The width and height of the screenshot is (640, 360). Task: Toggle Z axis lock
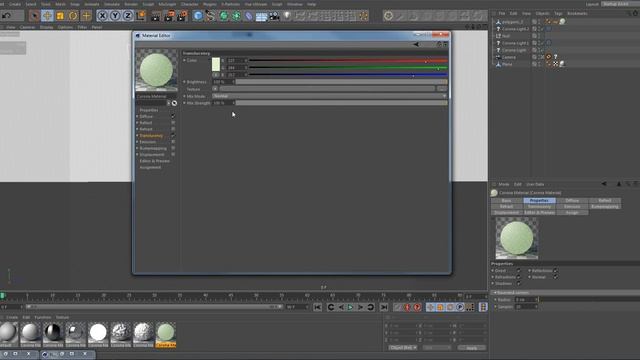[x=128, y=16]
